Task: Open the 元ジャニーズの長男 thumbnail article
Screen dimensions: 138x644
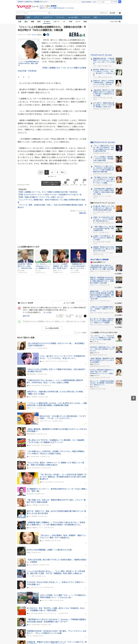Action: click(61, 256)
